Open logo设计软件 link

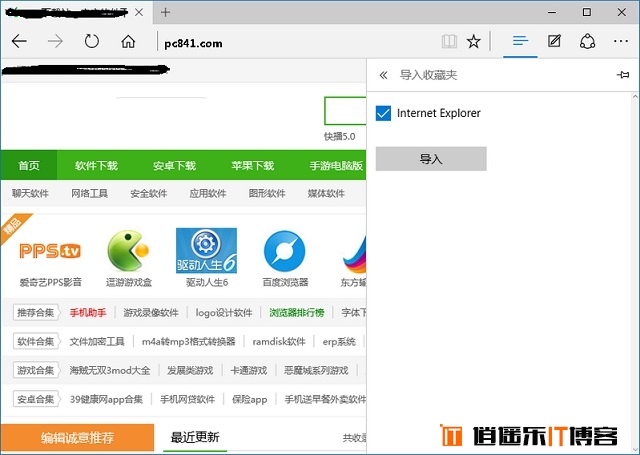pos(224,313)
